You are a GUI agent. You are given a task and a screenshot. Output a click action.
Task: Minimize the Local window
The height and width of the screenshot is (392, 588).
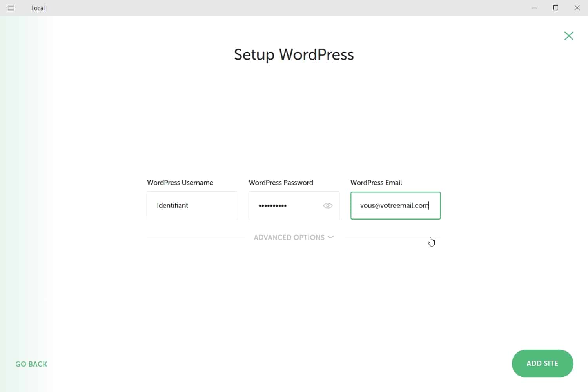point(534,8)
